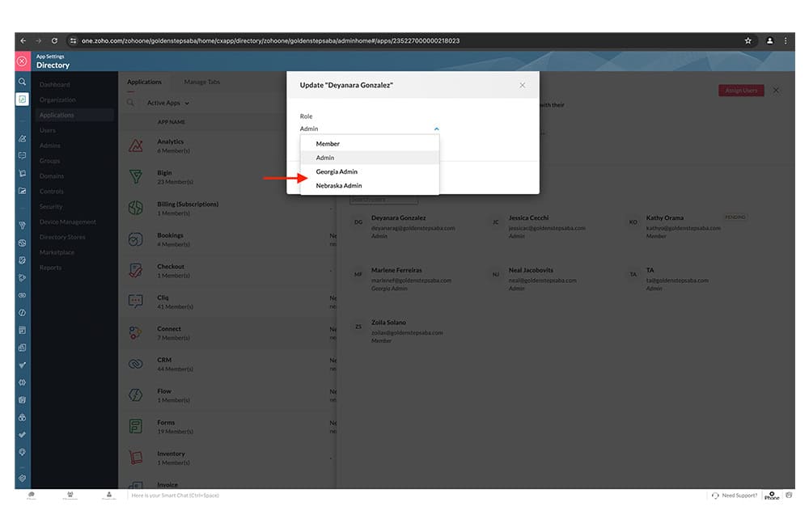Screen dimensions: 809x532
Task: Select Marlene Ferreiras user card
Action: [x=403, y=279]
